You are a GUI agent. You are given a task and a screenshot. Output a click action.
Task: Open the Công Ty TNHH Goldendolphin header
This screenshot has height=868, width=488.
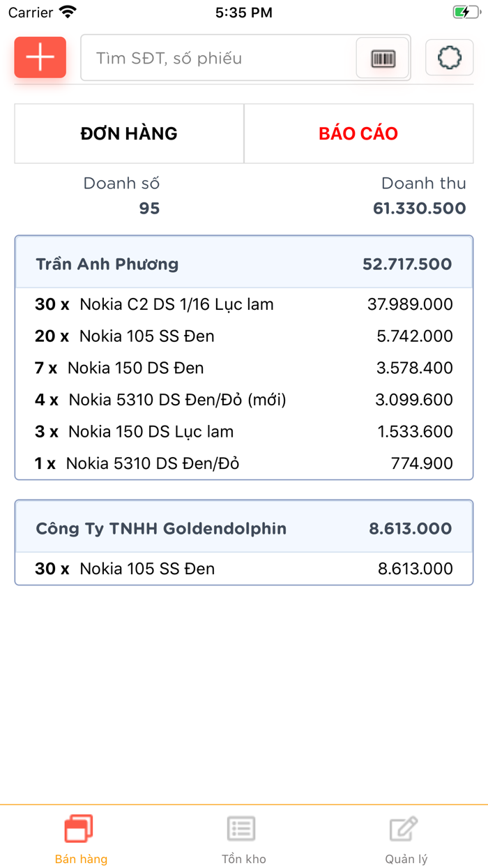point(244,528)
